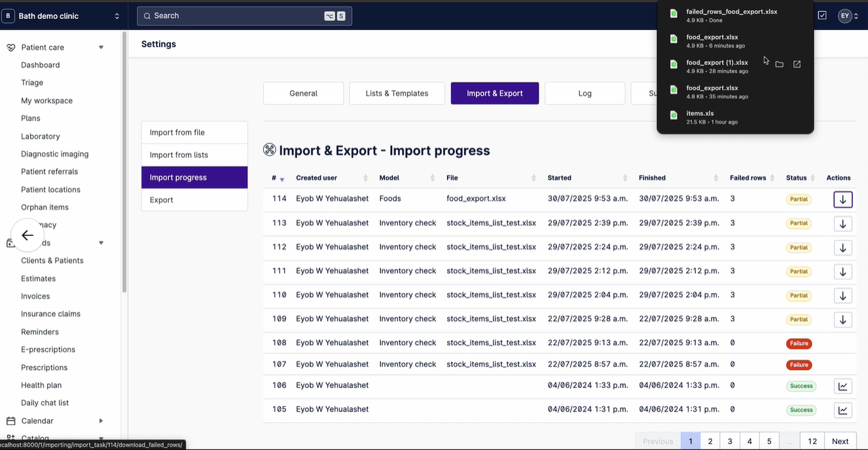Open results chart for import 106
Screen dimensions: 868x450
(x=842, y=386)
